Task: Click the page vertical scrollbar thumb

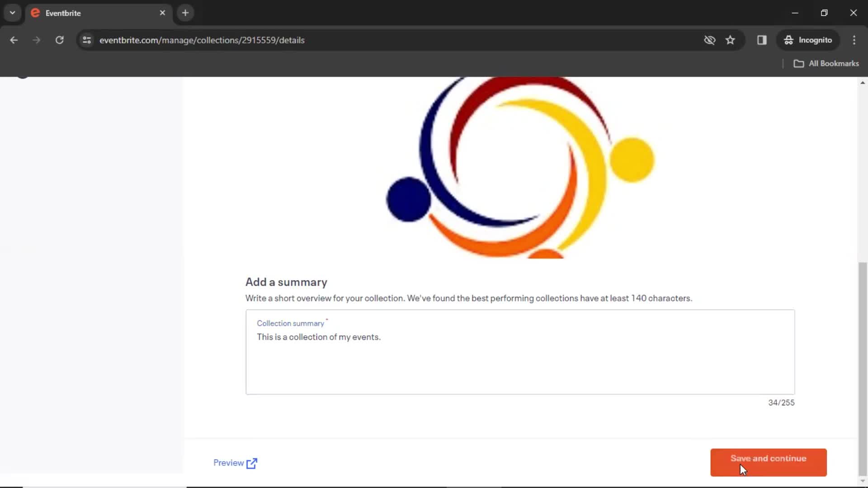Action: [863, 368]
